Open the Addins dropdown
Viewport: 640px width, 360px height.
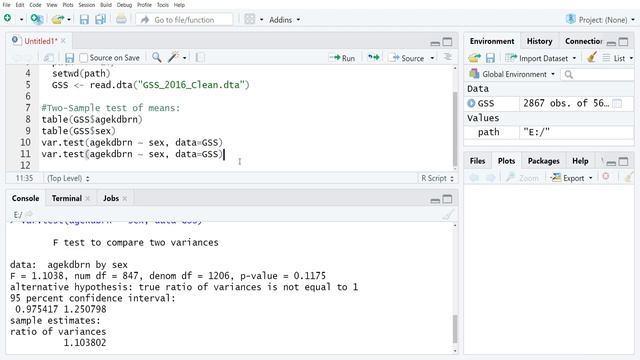point(284,20)
